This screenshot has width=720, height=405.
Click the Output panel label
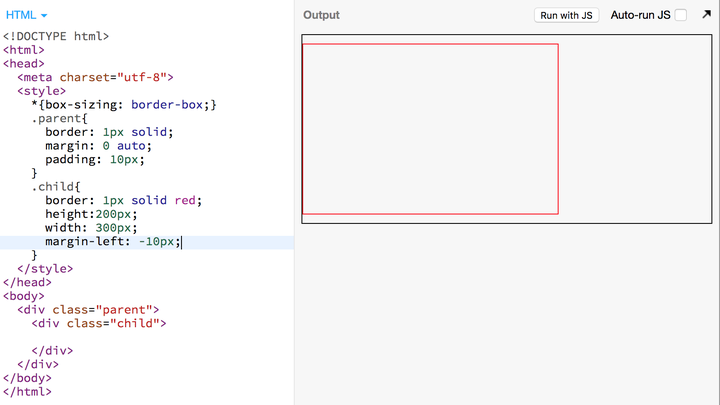[x=321, y=15]
